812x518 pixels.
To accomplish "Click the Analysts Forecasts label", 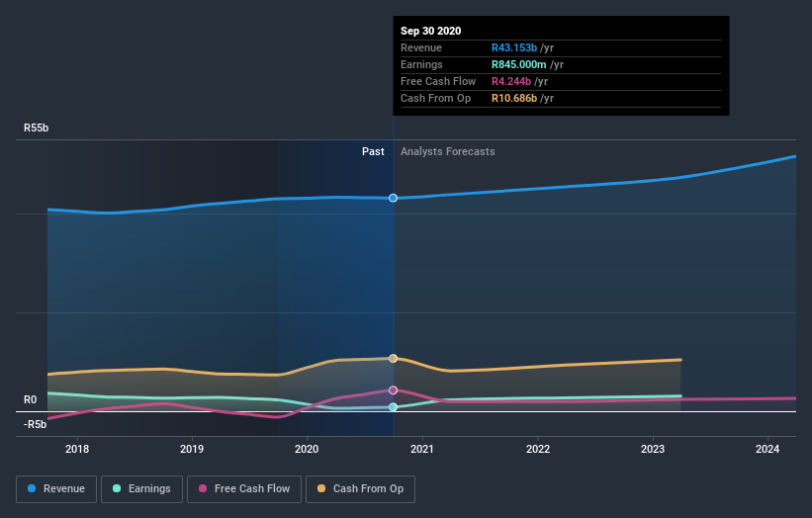I will click(448, 151).
